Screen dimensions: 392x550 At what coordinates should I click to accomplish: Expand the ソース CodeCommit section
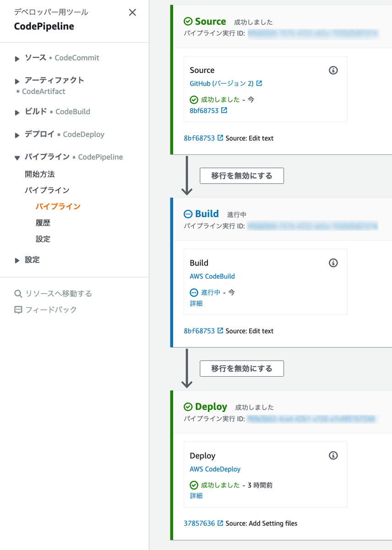point(17,59)
